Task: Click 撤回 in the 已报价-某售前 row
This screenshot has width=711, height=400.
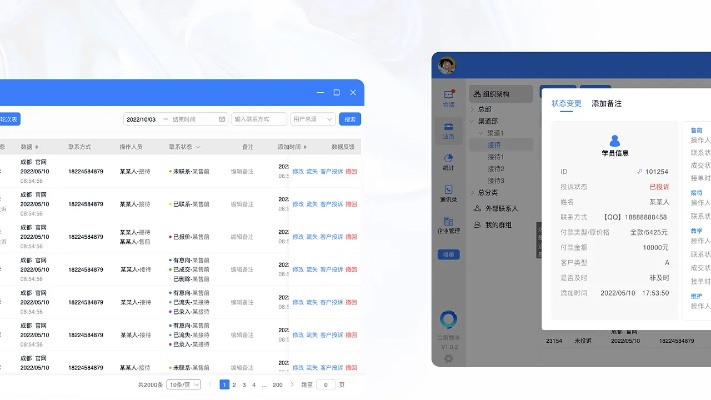Action: pyautogui.click(x=351, y=237)
